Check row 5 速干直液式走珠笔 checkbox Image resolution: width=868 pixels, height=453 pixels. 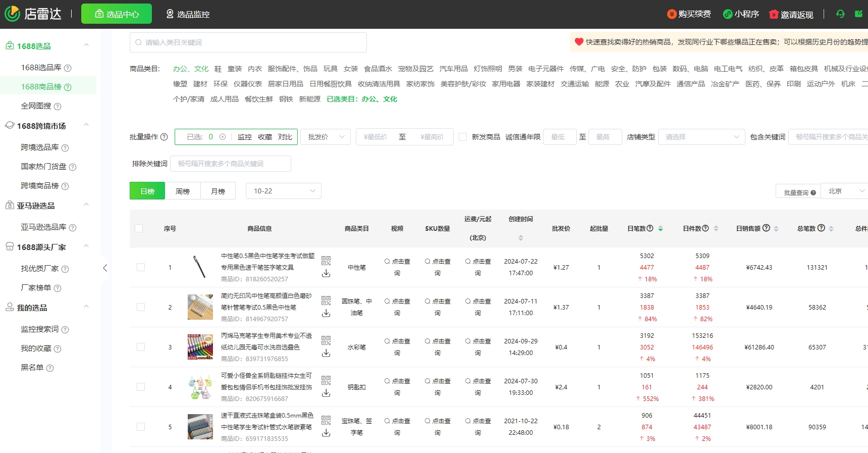point(141,427)
